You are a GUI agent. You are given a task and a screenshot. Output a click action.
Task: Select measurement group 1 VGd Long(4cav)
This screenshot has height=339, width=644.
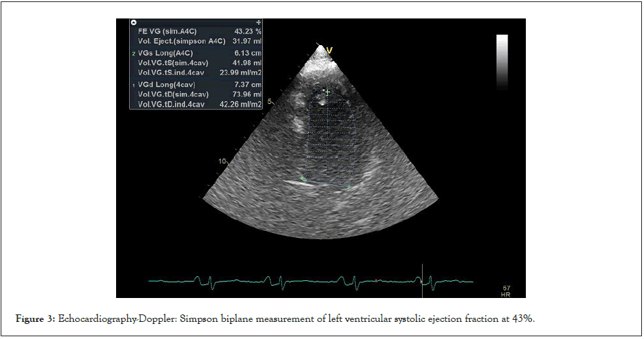[165, 84]
